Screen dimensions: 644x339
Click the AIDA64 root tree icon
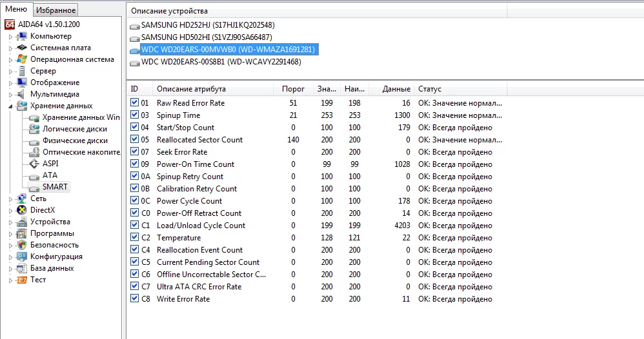(x=10, y=24)
